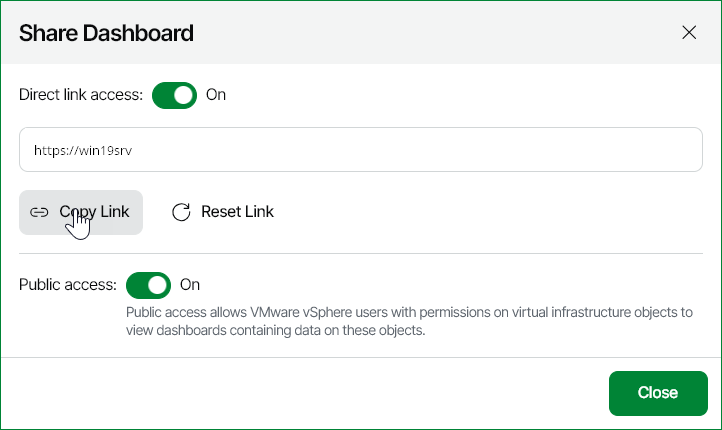Select the https://win19srv URL text

click(x=83, y=151)
